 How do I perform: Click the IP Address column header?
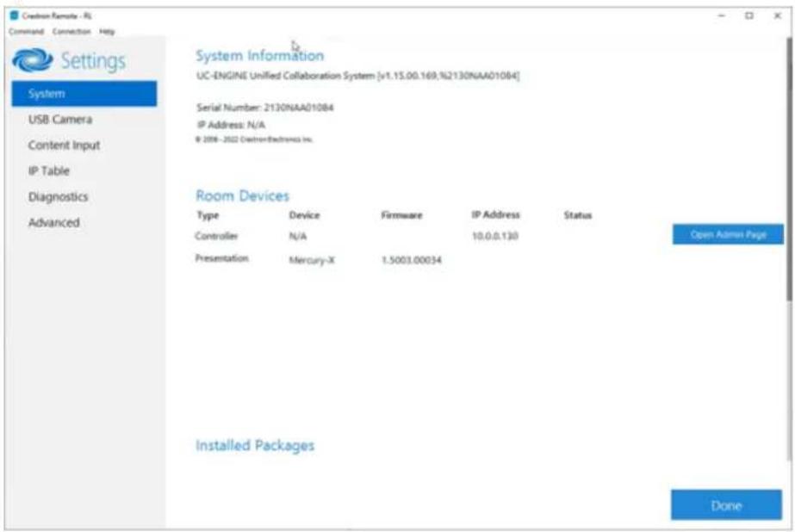coord(495,215)
